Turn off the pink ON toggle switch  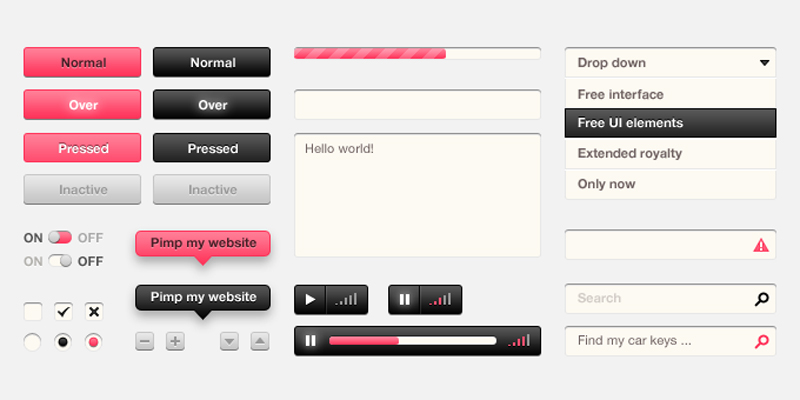click(x=60, y=238)
